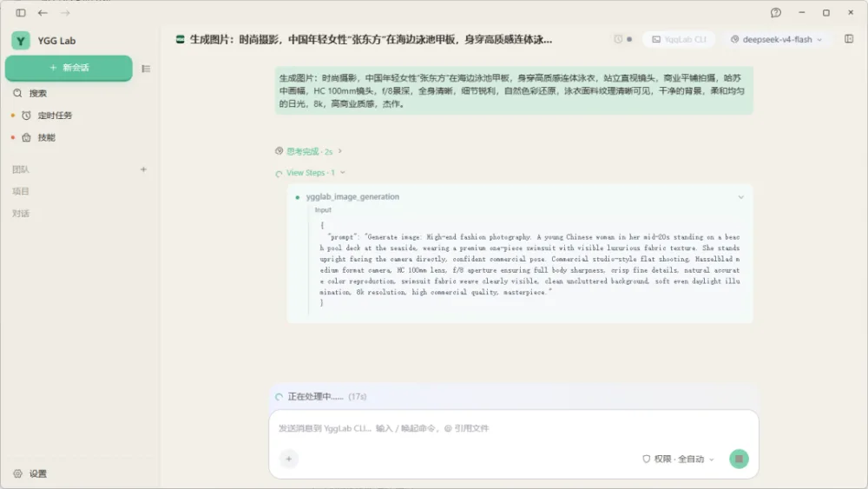The width and height of the screenshot is (868, 489).
Task: Select the 项目 section label
Action: click(x=21, y=192)
